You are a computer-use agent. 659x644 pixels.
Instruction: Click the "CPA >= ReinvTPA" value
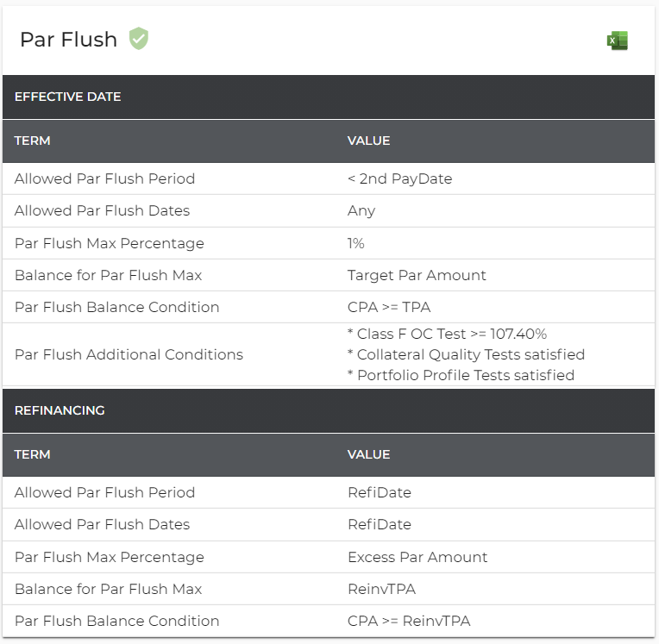pyautogui.click(x=409, y=621)
